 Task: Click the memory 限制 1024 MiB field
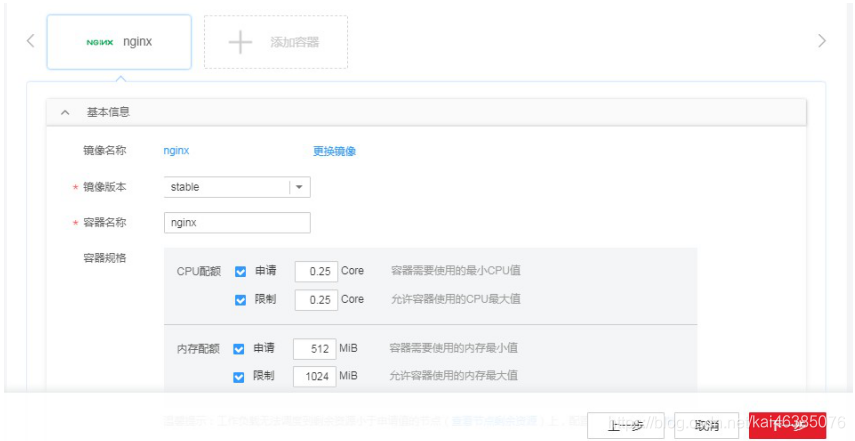tap(315, 377)
